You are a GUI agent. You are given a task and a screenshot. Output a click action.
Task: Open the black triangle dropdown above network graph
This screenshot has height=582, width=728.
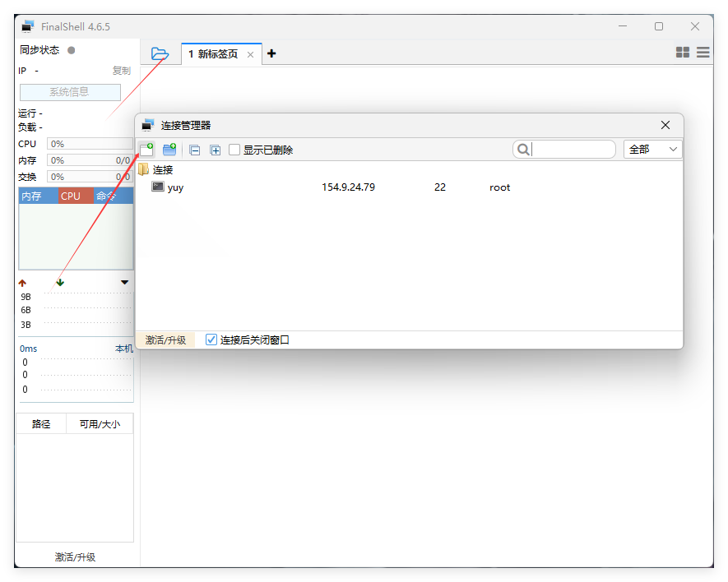[x=125, y=282]
